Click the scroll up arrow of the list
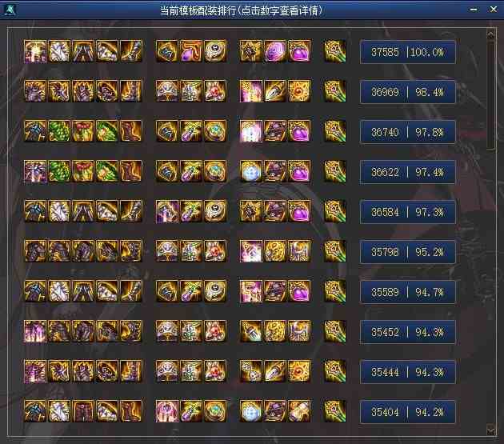Viewport: 504px width, 444px height. pos(490,34)
